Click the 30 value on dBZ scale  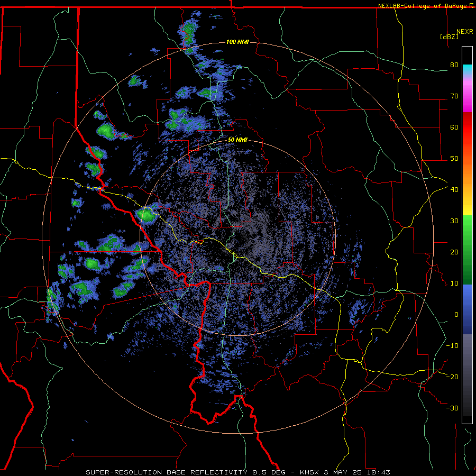pos(454,221)
